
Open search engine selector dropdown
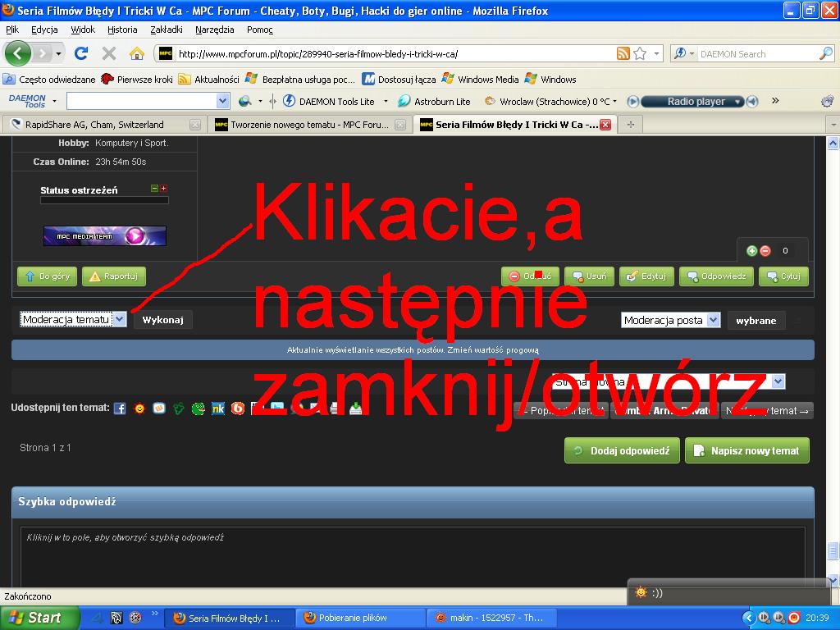(691, 53)
